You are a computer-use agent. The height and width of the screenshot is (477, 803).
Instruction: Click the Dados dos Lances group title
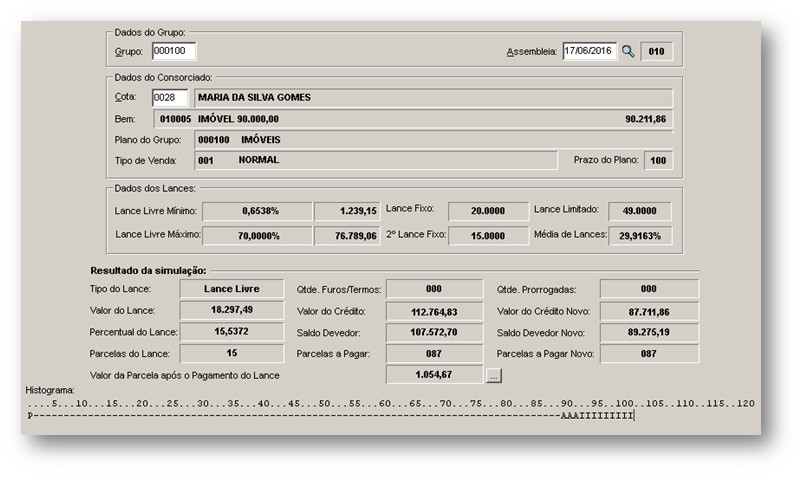pyautogui.click(x=155, y=189)
